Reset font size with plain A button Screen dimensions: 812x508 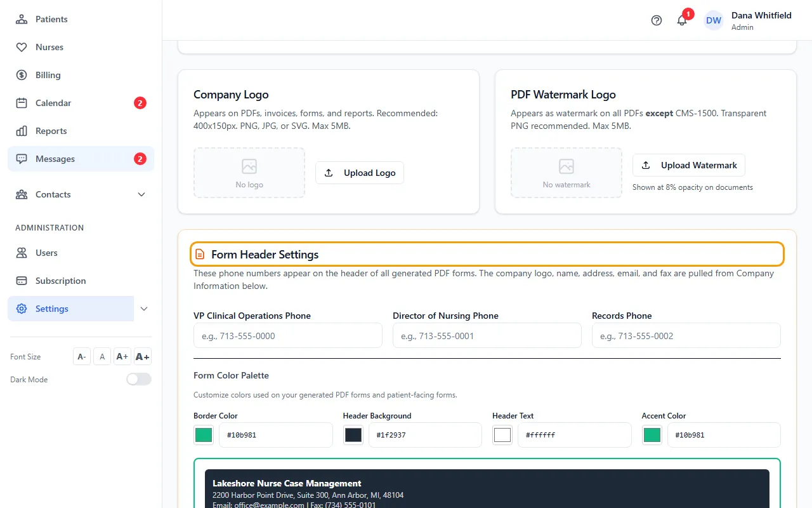(x=102, y=357)
